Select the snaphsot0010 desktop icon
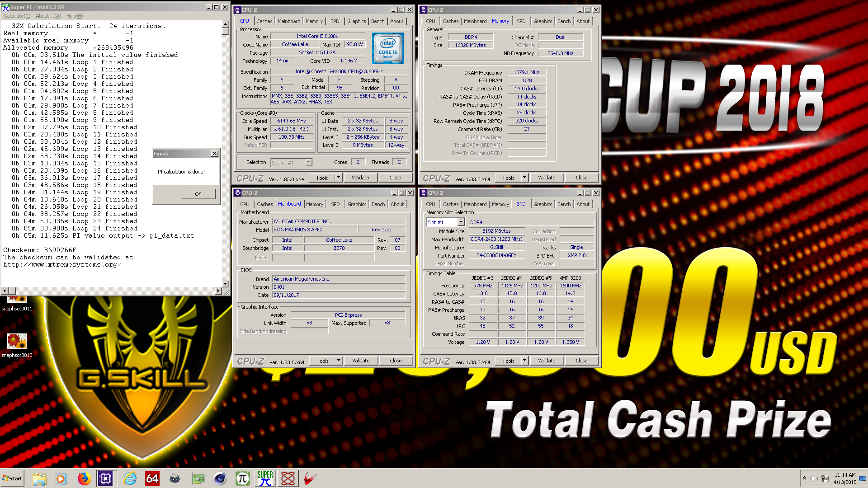Viewport: 868px width, 488px height. (x=17, y=345)
